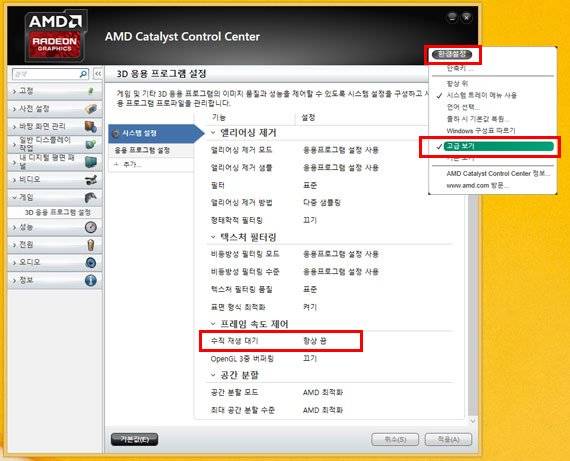570x461 pixels.
Task: Toggle the checked 고급 보기 menu option
Action: [494, 147]
